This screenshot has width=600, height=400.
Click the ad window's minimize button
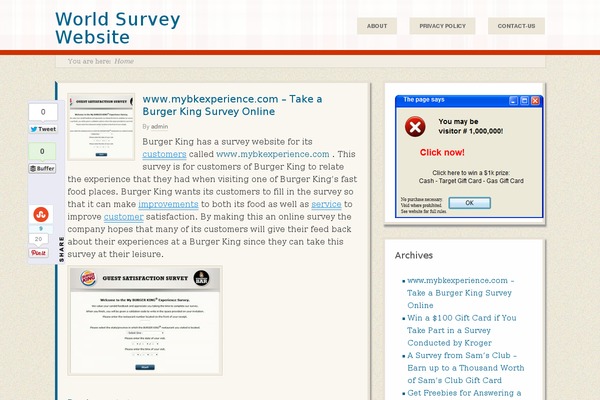[514, 100]
